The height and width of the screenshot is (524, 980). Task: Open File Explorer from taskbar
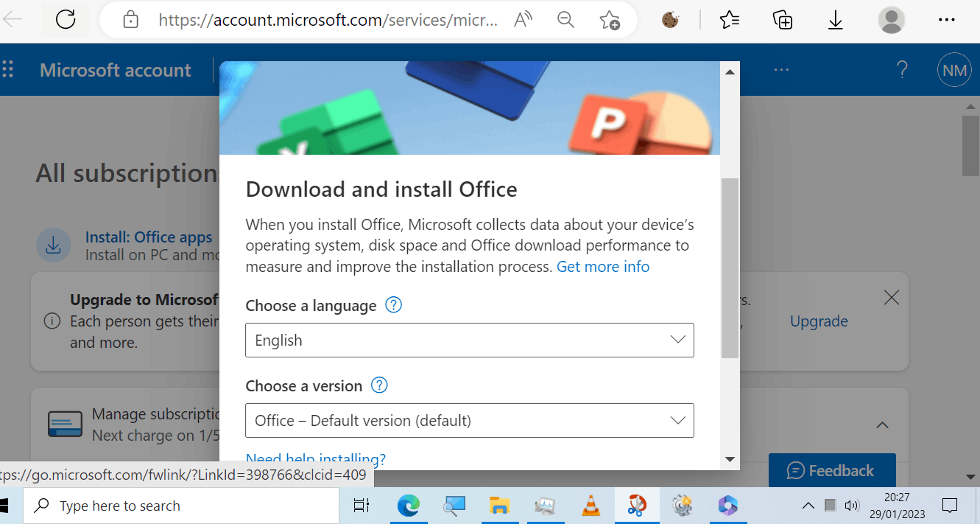499,506
